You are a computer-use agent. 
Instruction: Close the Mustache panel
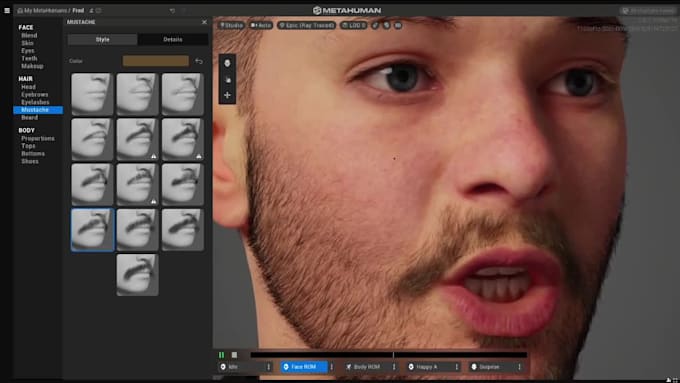tap(204, 22)
